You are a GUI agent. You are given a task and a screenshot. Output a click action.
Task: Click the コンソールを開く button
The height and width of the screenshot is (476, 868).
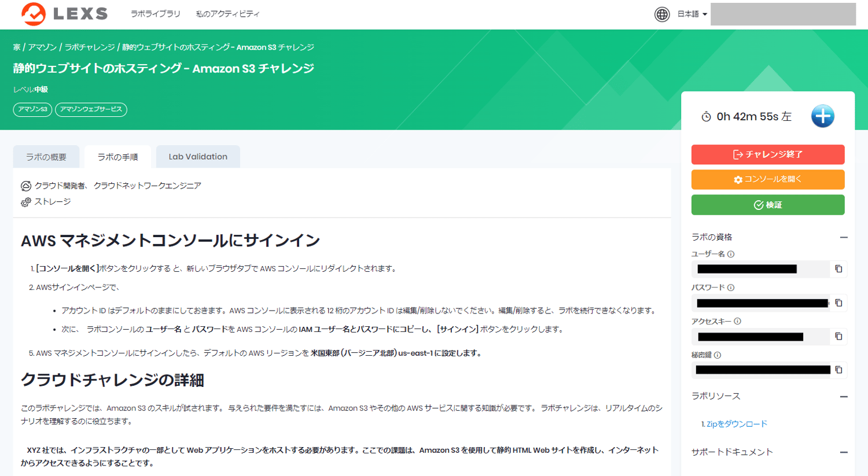(x=768, y=179)
